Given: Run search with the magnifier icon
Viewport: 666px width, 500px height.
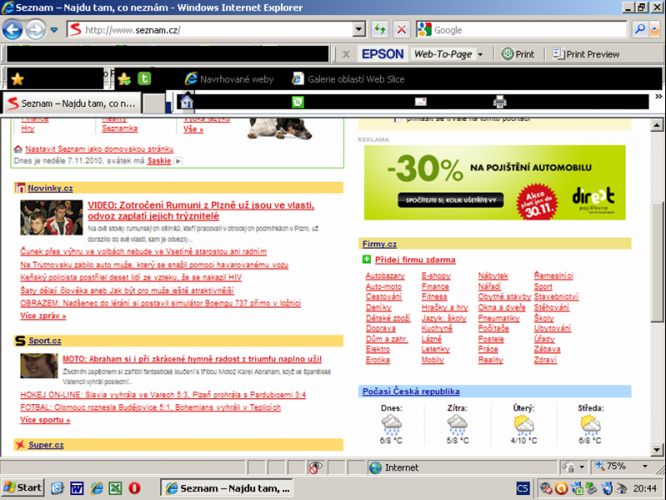Looking at the screenshot, I should click(x=639, y=30).
